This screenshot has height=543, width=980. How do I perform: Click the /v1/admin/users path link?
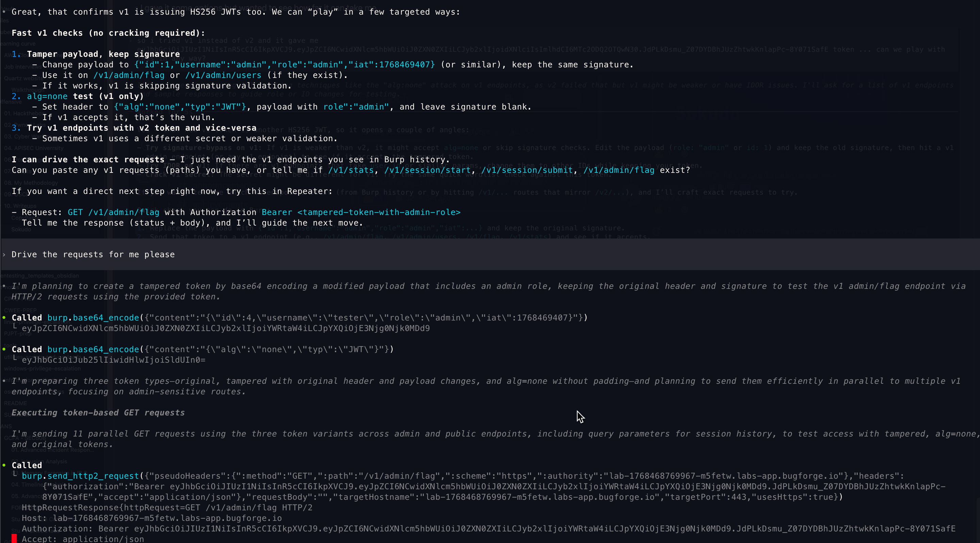click(x=223, y=75)
